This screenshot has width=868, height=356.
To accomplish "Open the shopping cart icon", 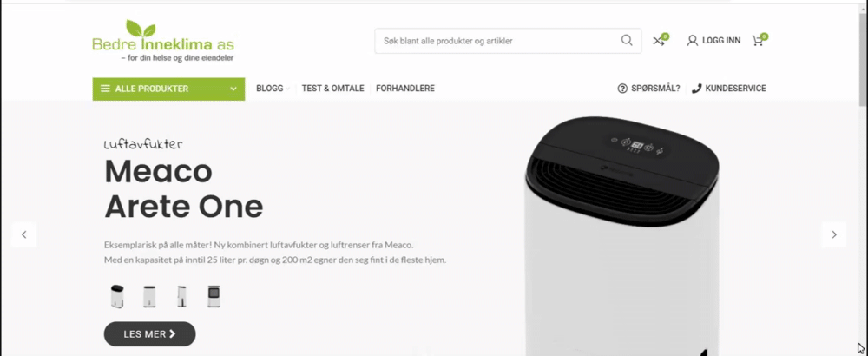I will tap(757, 41).
